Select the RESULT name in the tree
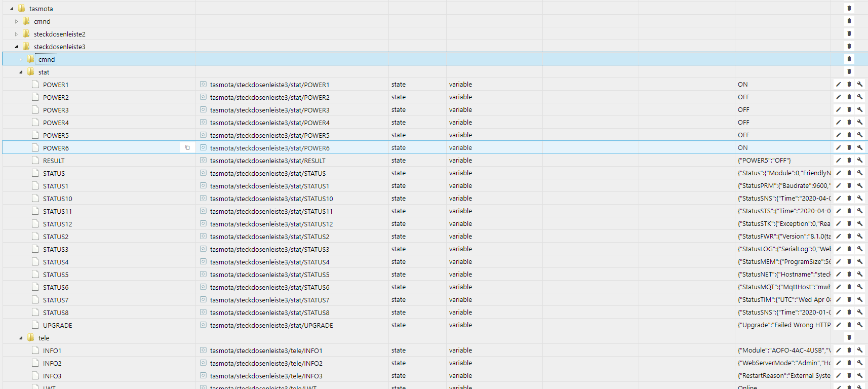Viewport: 868px width, 389px height. coord(54,161)
